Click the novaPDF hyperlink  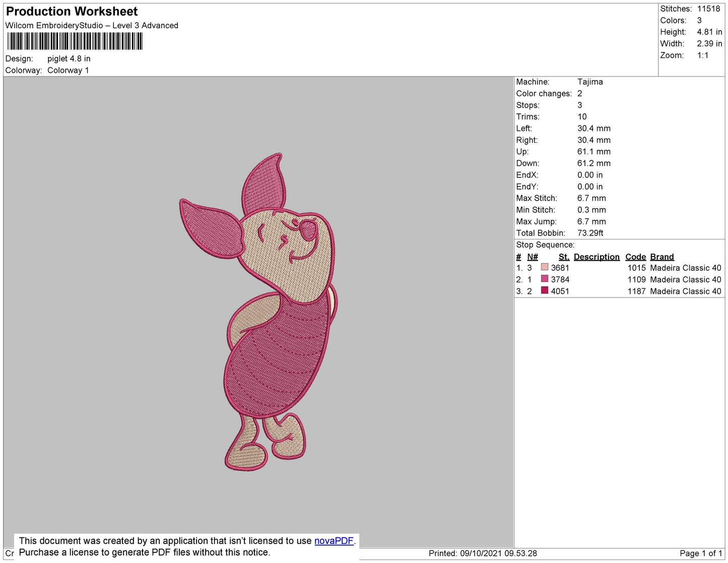pyautogui.click(x=334, y=541)
